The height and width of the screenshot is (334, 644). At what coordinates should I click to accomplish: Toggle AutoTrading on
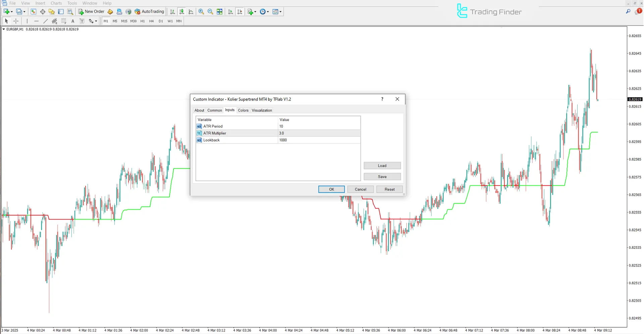[x=149, y=11]
